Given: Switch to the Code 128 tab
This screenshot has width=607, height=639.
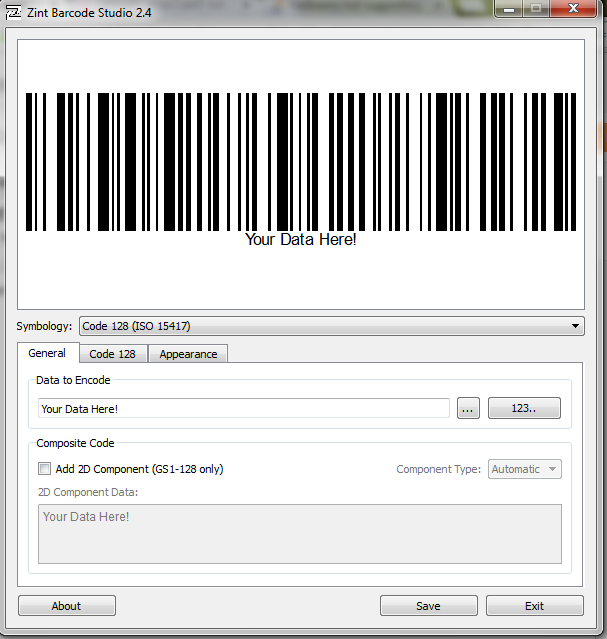Looking at the screenshot, I should pyautogui.click(x=113, y=354).
